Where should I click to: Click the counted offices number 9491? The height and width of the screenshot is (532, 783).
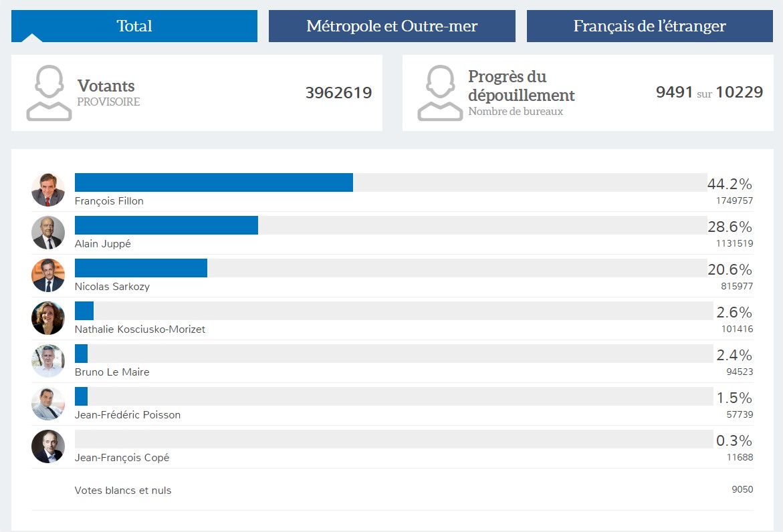674,92
